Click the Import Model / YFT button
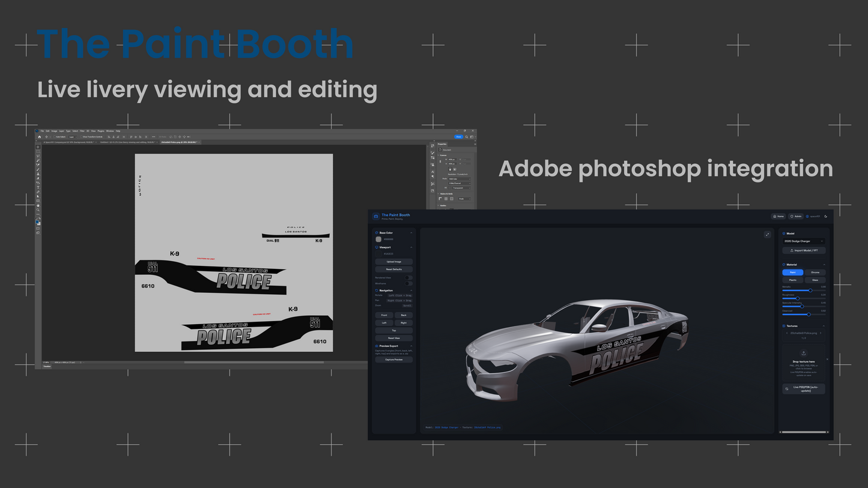The height and width of the screenshot is (488, 868). click(804, 250)
